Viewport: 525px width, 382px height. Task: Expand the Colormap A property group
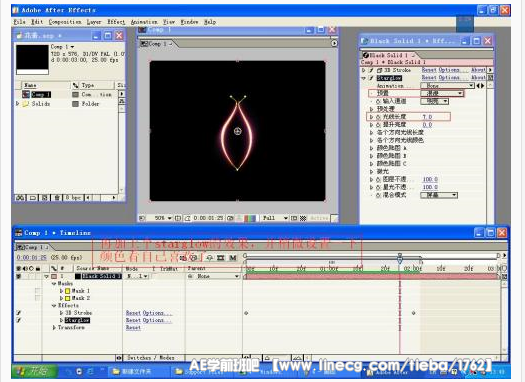(371, 148)
